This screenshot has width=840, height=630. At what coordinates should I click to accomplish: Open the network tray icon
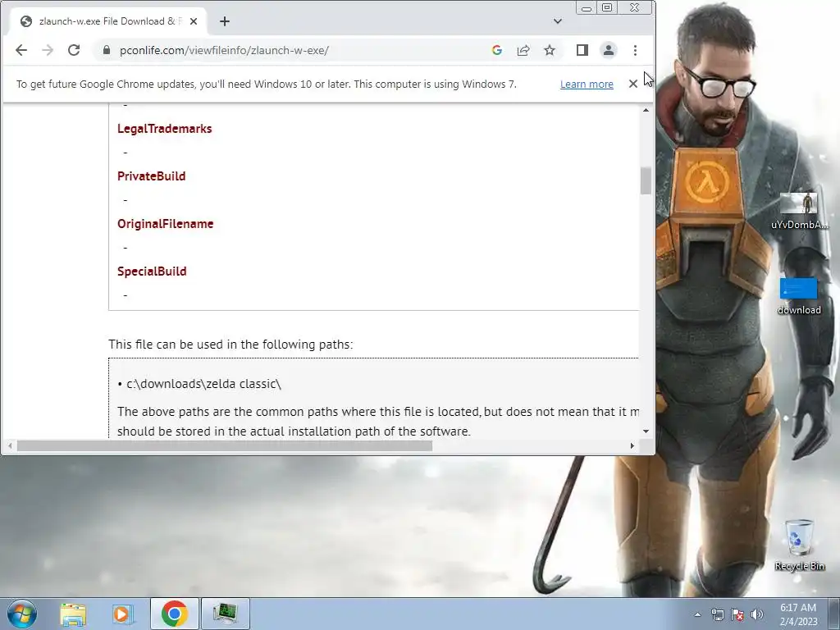717,615
